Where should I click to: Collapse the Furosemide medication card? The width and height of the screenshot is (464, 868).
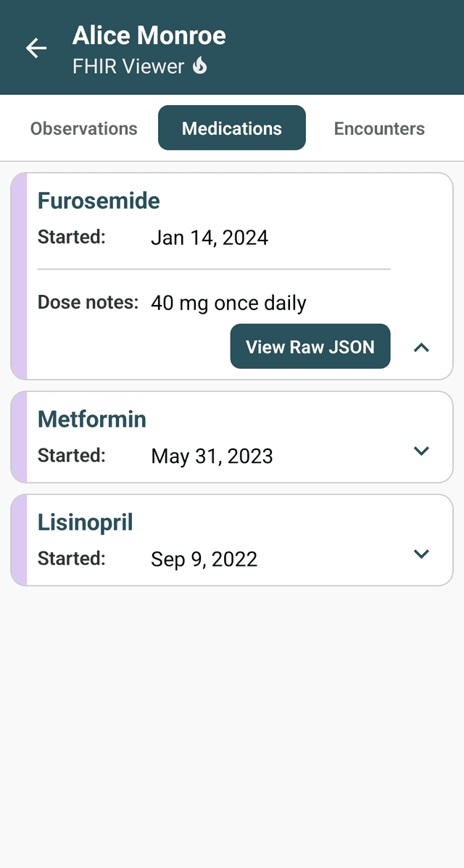point(421,348)
